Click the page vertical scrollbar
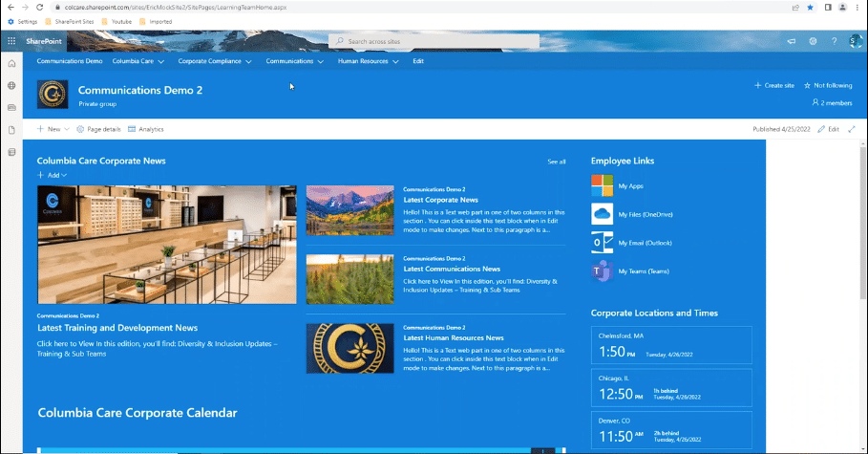The height and width of the screenshot is (454, 868). pyautogui.click(x=863, y=222)
